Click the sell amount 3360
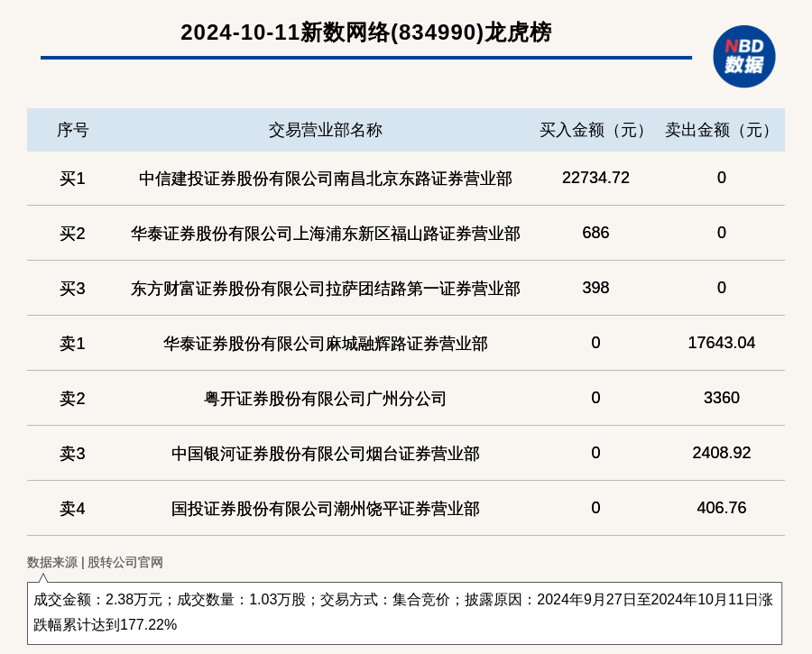 (x=722, y=397)
